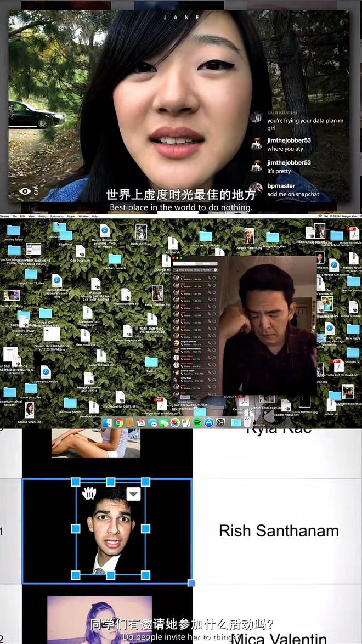Open Messages from the dock
Image resolution: width=362 pixels, height=644 pixels.
tap(152, 422)
